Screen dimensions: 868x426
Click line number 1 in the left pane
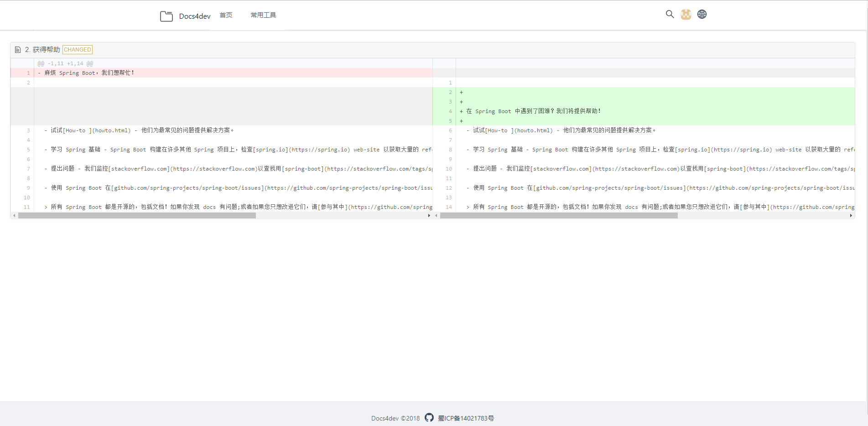28,73
